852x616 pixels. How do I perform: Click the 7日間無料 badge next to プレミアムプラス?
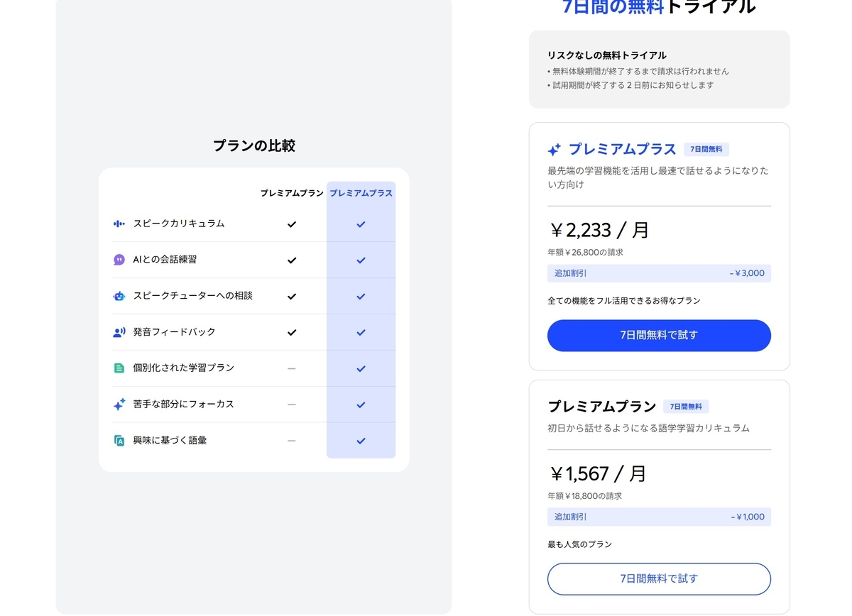point(706,150)
